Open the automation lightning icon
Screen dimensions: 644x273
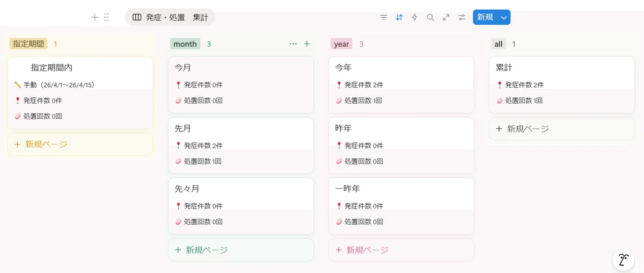414,17
